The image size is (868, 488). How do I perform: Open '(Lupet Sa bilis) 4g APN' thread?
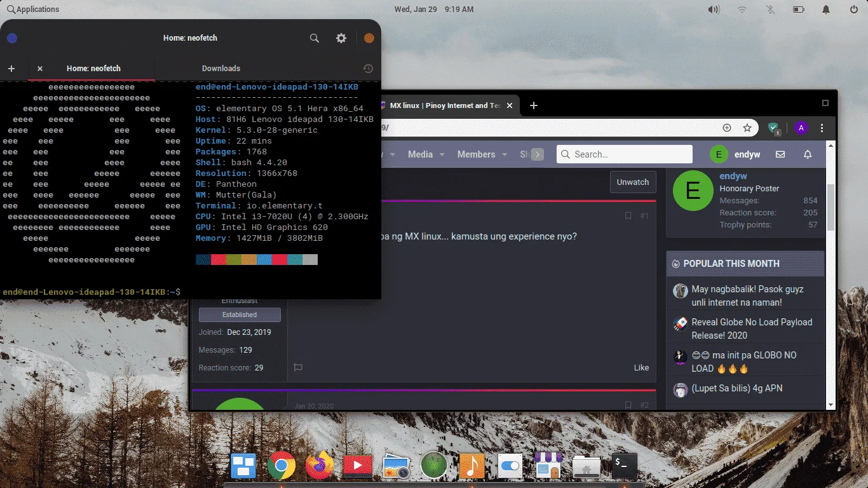737,388
